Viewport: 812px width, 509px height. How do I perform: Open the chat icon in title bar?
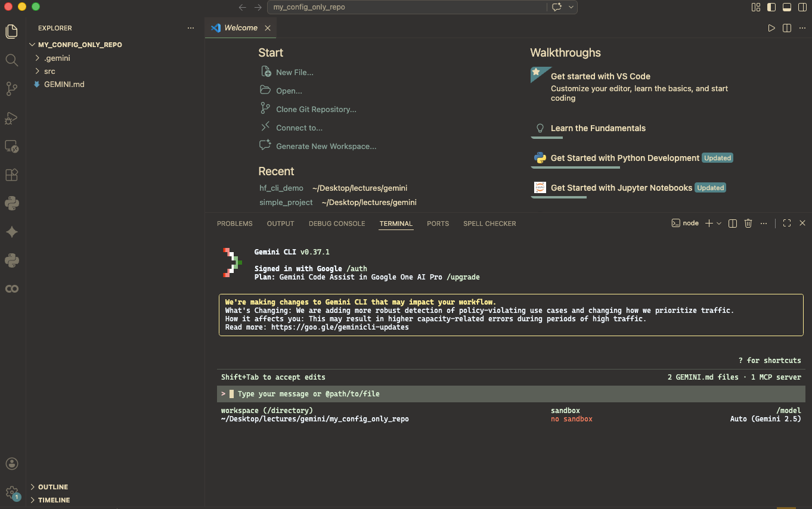tap(557, 7)
